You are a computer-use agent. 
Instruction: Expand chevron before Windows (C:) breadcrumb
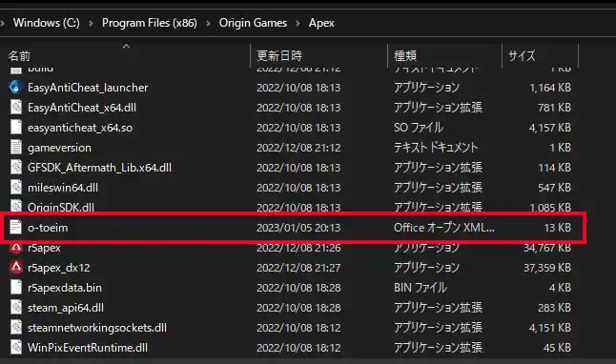pyautogui.click(x=2, y=23)
